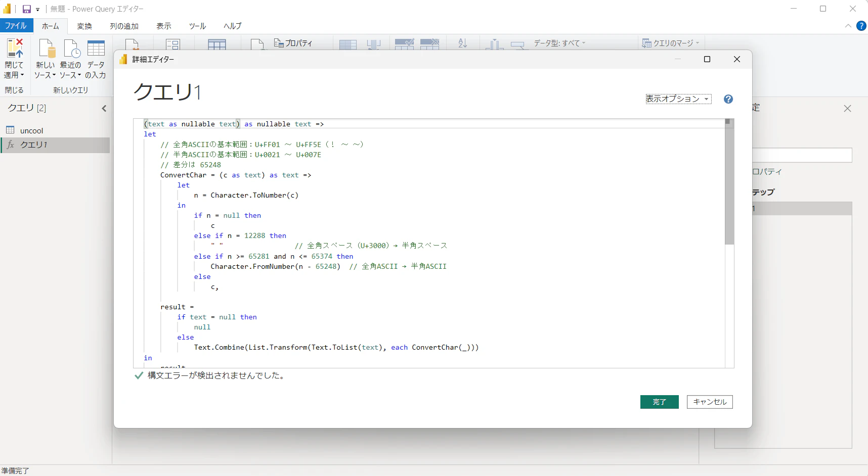Click the 構文エラーが検出されませんでした status message
868x476 pixels.
pyautogui.click(x=216, y=375)
